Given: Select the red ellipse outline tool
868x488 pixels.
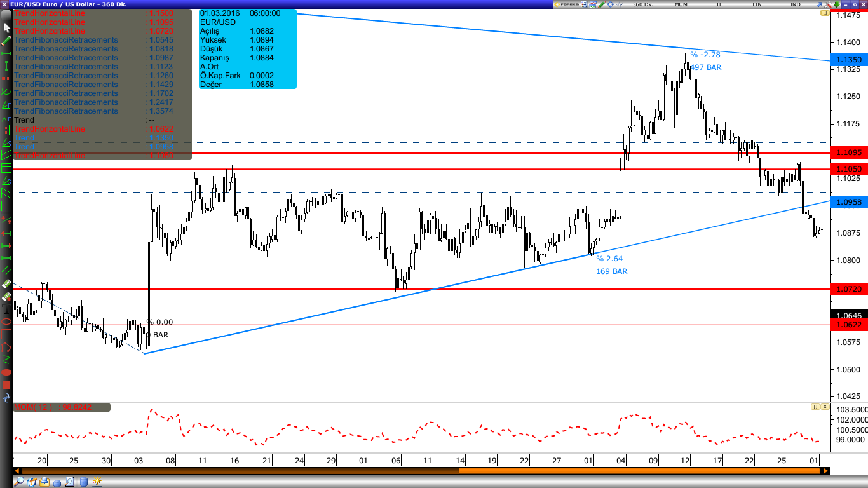Looking at the screenshot, I should [x=6, y=322].
